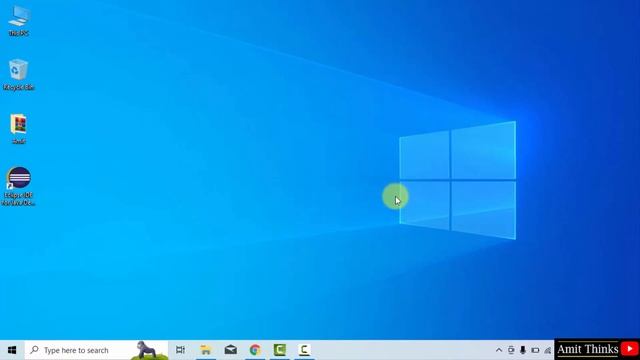Viewport: 640px width, 360px height.
Task: Click the tray icon left of microphone
Action: 511,350
